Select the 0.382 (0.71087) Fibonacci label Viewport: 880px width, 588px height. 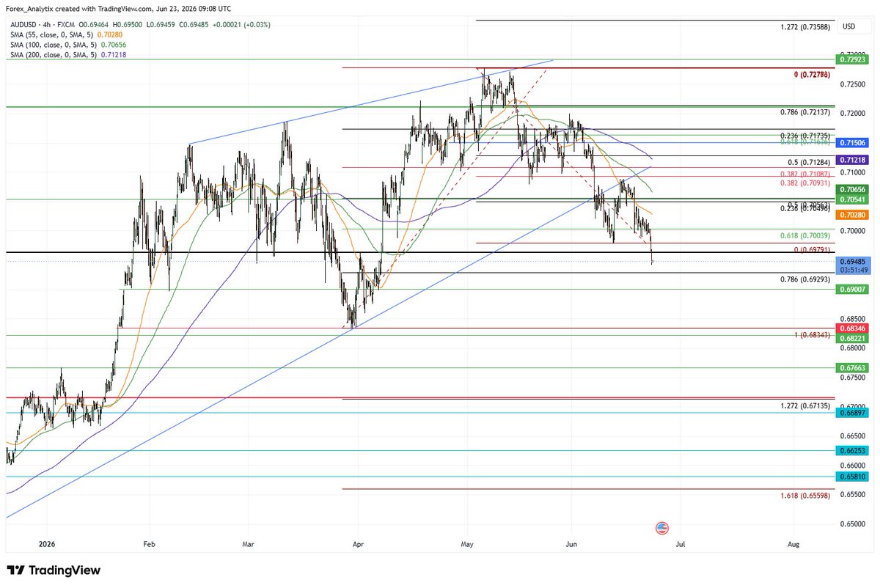[804, 174]
